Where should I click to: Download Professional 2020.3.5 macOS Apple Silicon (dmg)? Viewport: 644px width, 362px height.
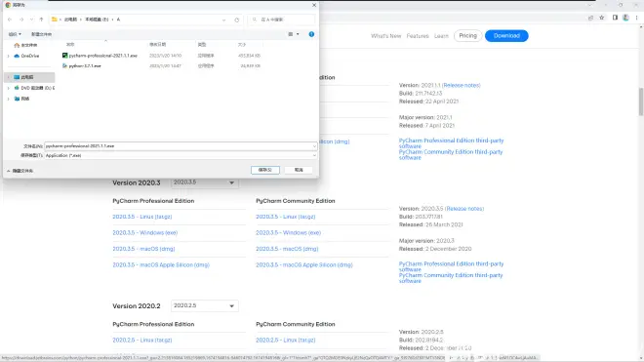(161, 265)
